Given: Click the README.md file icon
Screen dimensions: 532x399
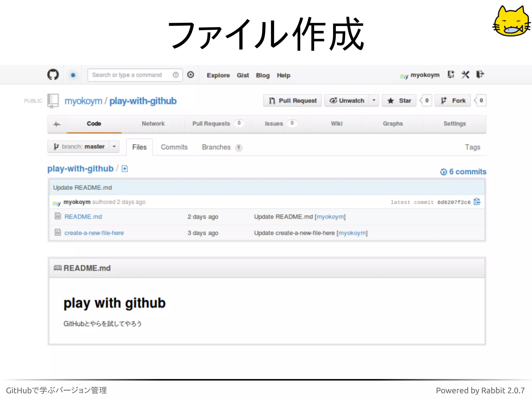Looking at the screenshot, I should click(58, 216).
